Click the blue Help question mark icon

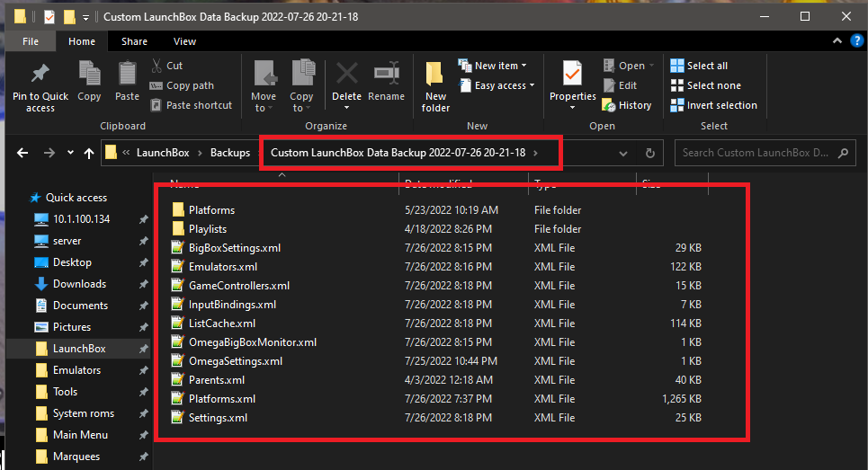(856, 41)
